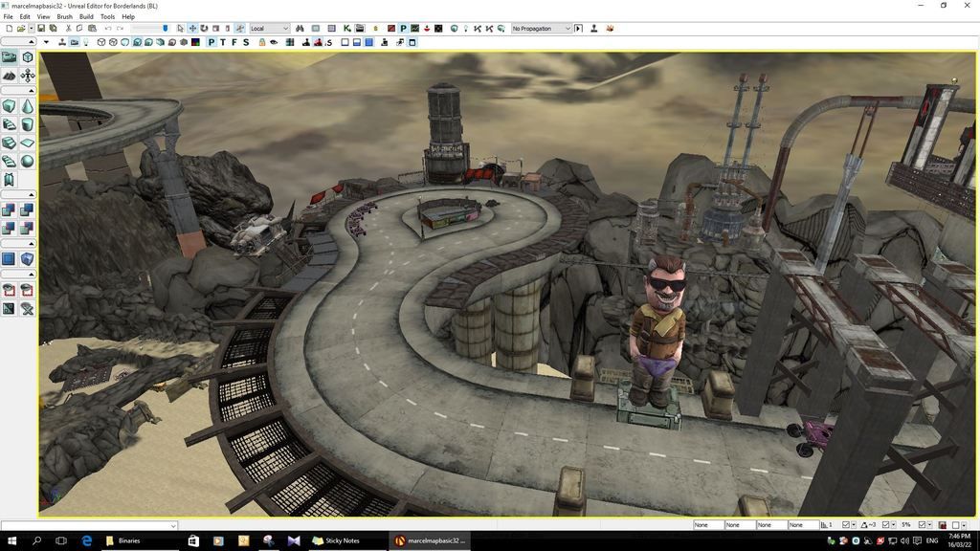980x551 pixels.
Task: Click the Add Special Brush icon
Action: click(x=9, y=258)
